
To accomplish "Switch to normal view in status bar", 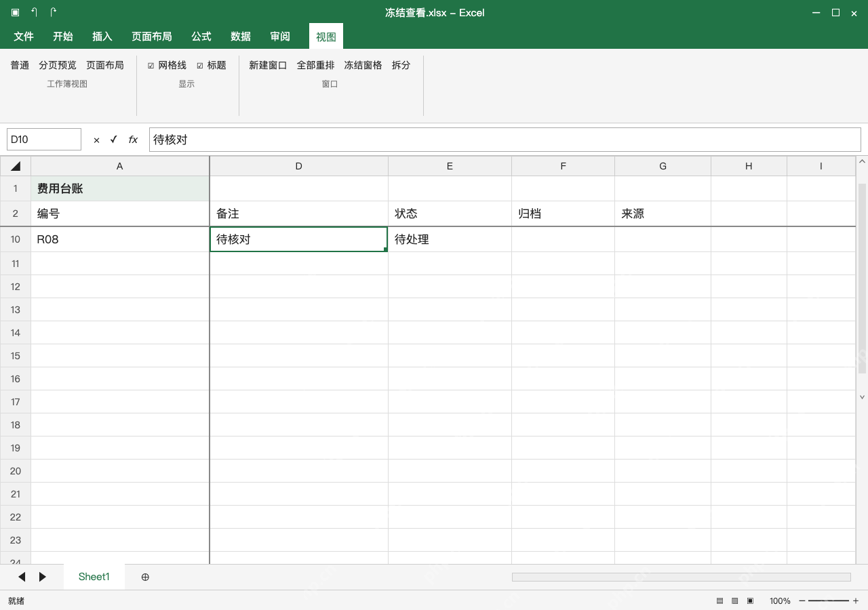I will (719, 601).
